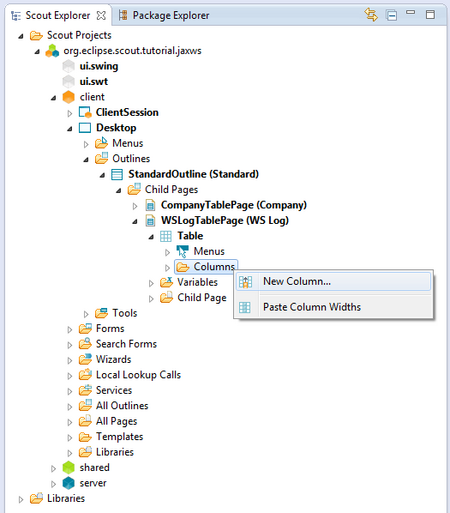Click the CompanyTablePage page icon
The image size is (450, 513).
click(150, 205)
